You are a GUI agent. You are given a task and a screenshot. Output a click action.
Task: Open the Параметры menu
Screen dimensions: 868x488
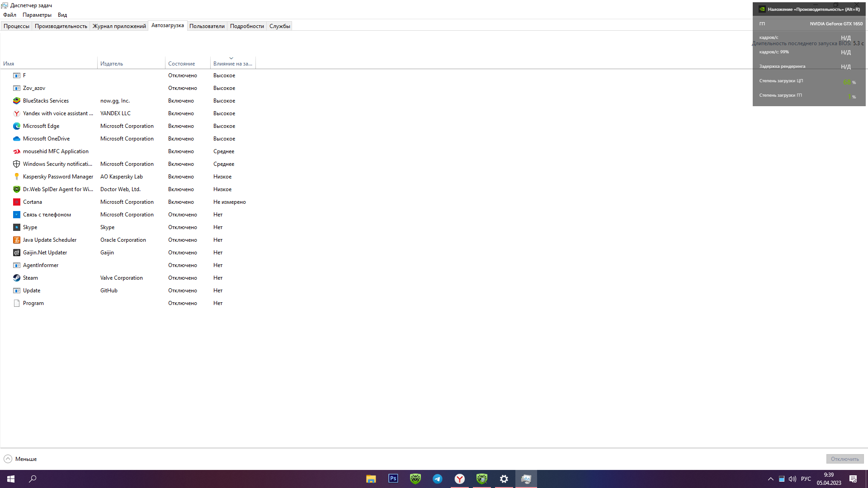(37, 15)
